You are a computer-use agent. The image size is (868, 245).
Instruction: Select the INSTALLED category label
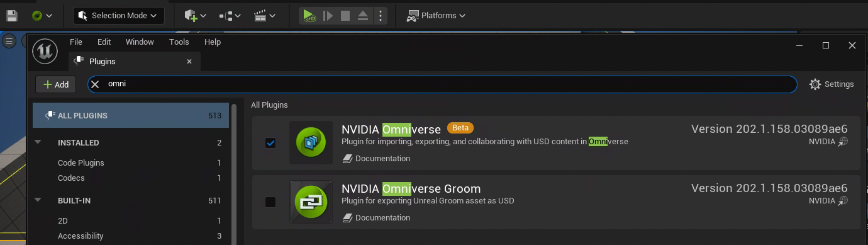click(79, 143)
